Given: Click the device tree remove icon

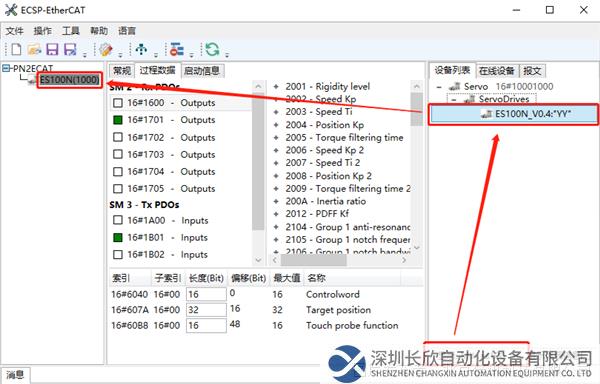Looking at the screenshot, I should tap(177, 50).
